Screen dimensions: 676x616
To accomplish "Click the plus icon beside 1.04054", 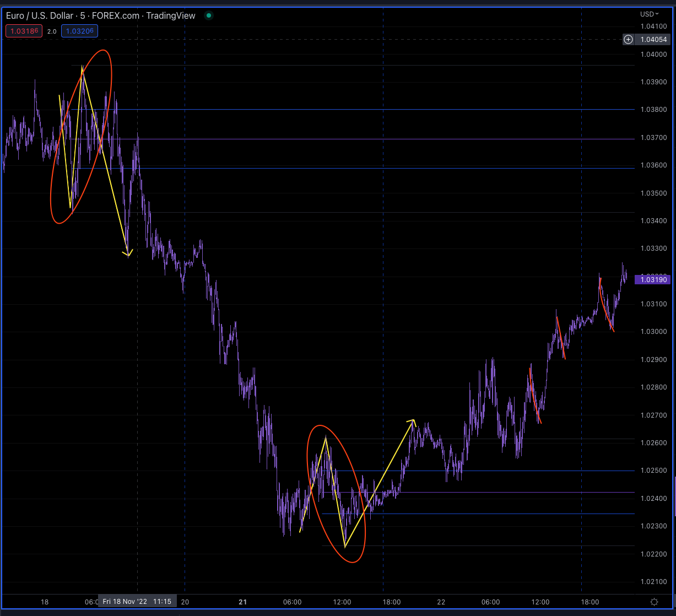I will coord(628,39).
